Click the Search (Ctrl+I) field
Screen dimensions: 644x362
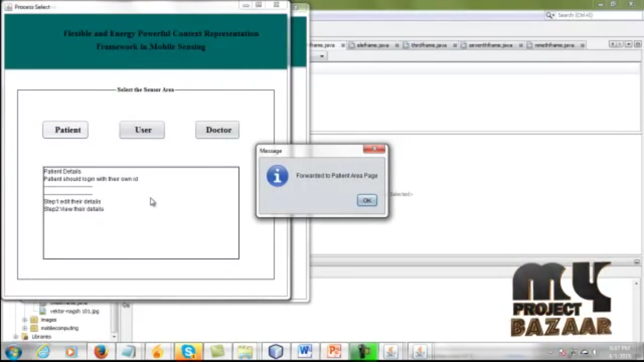[596, 15]
